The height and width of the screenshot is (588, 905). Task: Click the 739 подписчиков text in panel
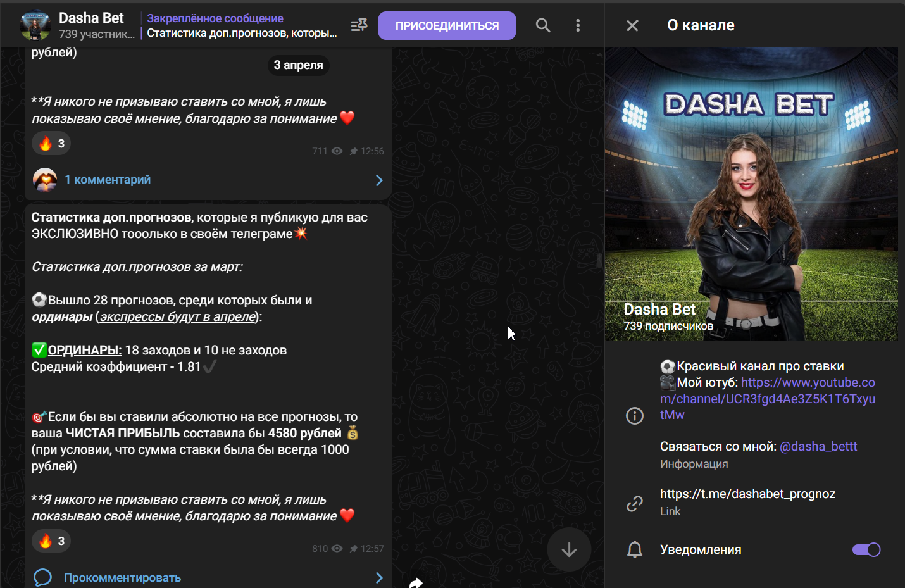pos(668,326)
